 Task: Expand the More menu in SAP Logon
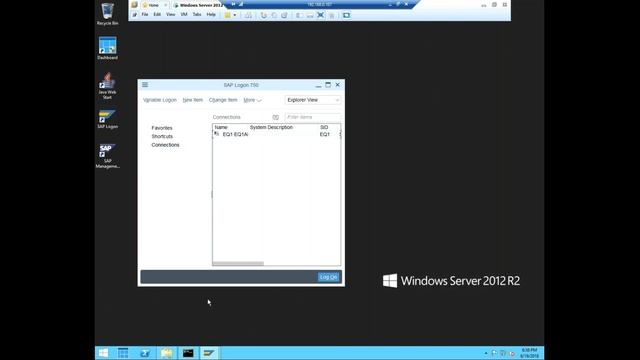252,100
